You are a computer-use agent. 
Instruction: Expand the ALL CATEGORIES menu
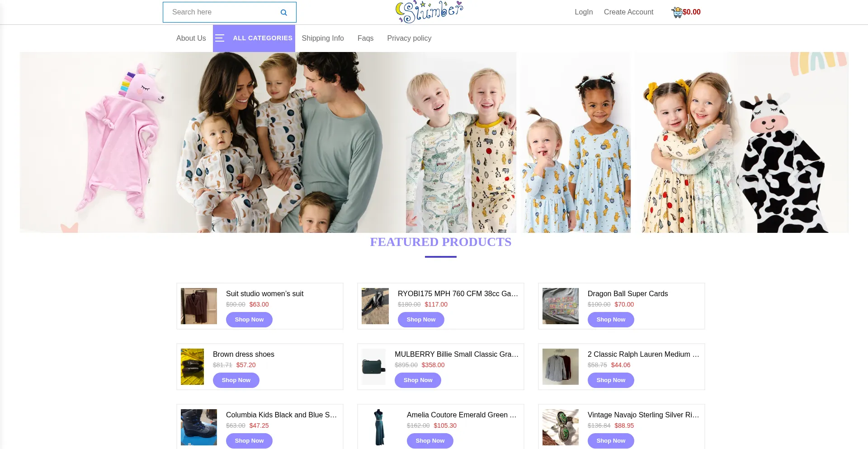pyautogui.click(x=263, y=38)
